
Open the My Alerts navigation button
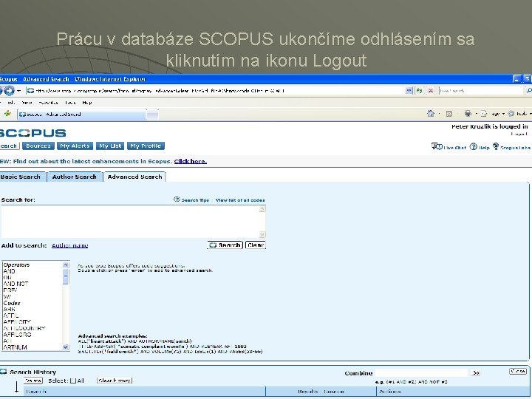point(75,146)
